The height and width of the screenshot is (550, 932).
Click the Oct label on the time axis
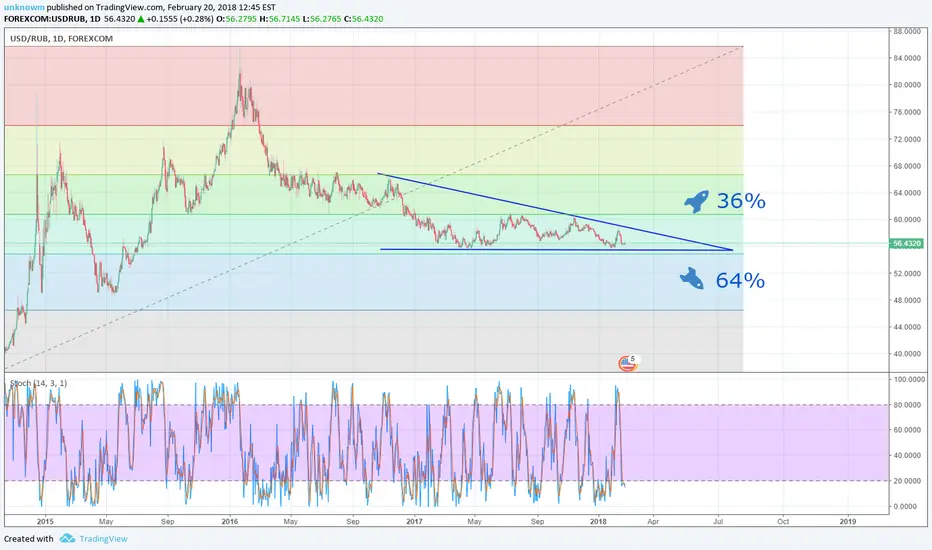[783, 521]
